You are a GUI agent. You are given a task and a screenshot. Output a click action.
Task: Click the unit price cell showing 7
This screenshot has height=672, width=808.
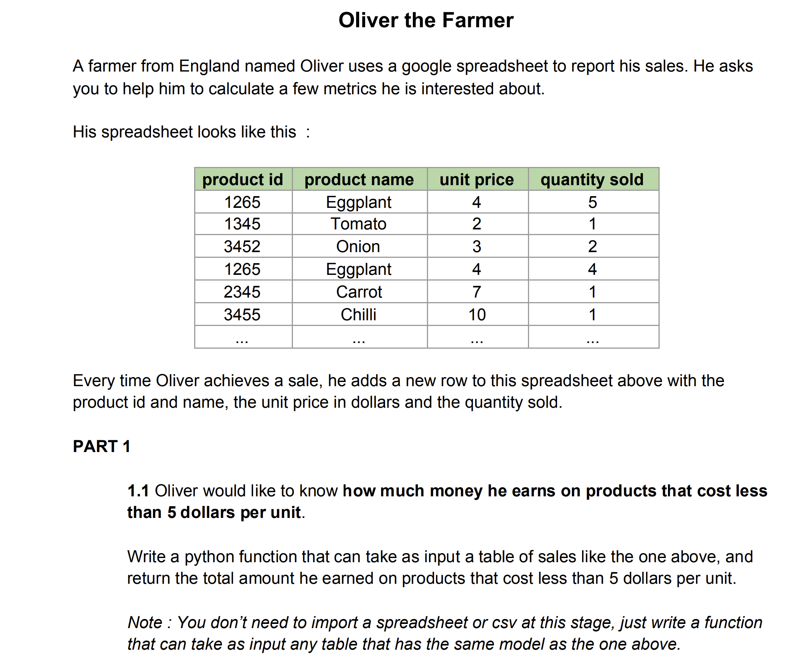click(x=478, y=292)
